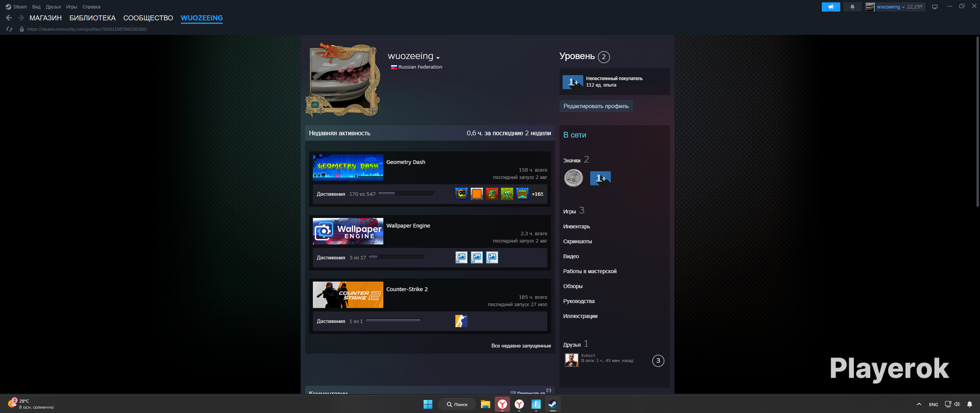Open the Игры menu
Image resolution: width=980 pixels, height=413 pixels.
coord(71,7)
